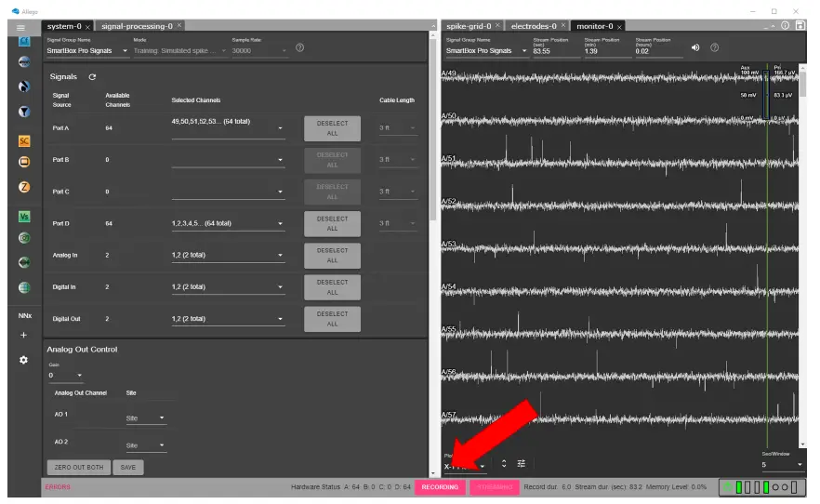Click the orange SC sidebar icon
The width and height of the screenshot is (820, 504).
24,140
